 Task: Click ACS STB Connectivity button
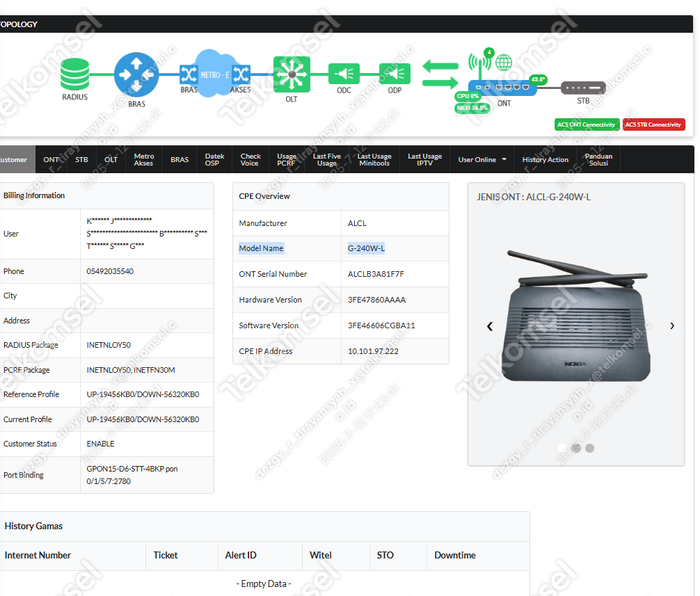click(x=653, y=124)
